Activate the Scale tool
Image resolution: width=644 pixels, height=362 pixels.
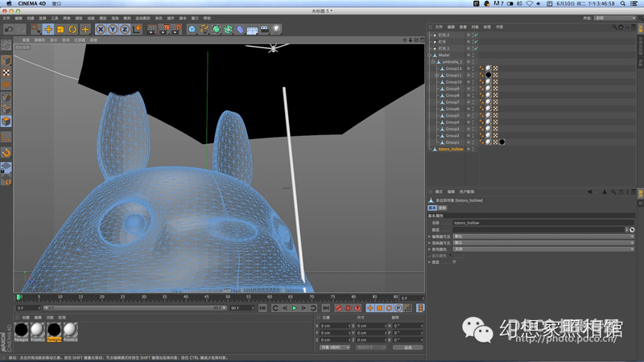point(60,29)
